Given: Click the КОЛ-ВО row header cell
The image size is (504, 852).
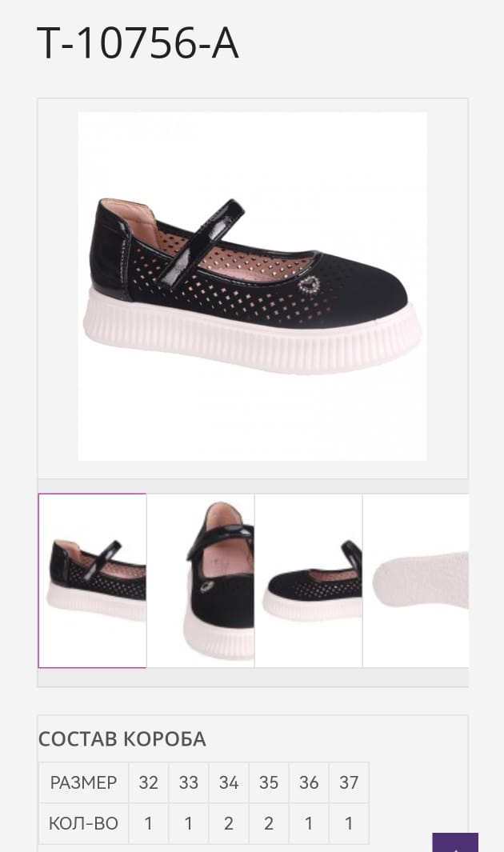Looking at the screenshot, I should point(84,824).
